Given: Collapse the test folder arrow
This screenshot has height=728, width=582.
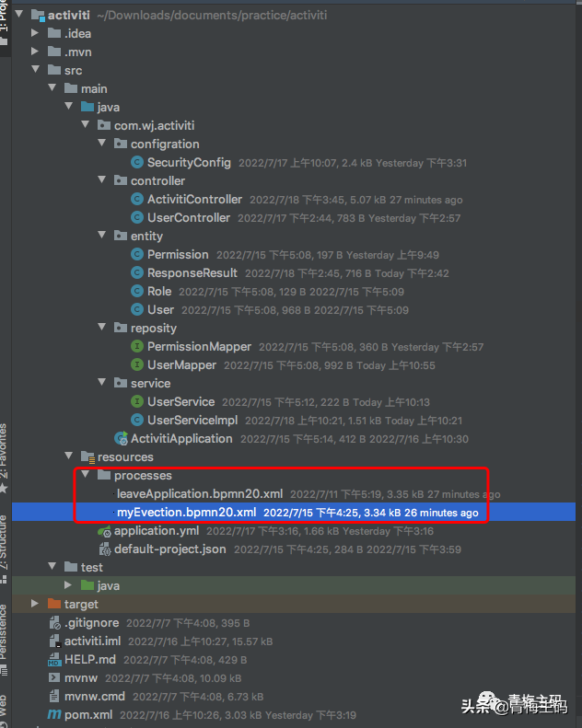Looking at the screenshot, I should [52, 566].
